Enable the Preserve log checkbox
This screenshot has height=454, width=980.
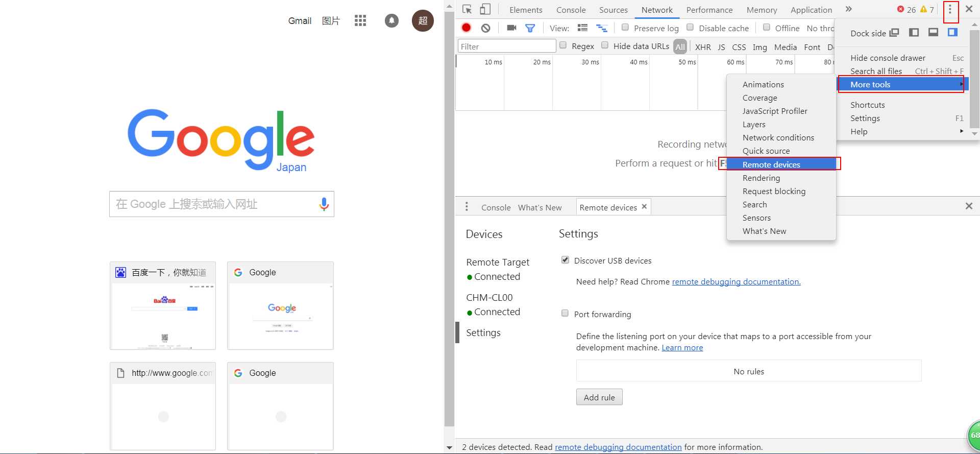625,28
